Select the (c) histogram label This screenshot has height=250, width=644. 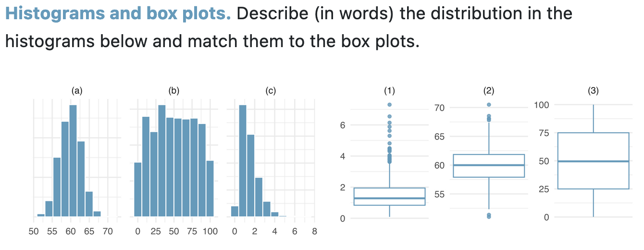click(271, 90)
